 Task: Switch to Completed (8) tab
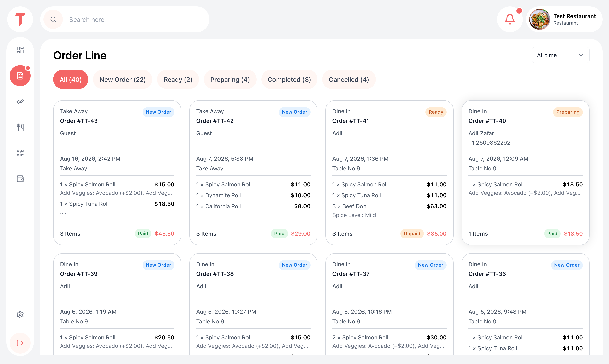tap(289, 80)
